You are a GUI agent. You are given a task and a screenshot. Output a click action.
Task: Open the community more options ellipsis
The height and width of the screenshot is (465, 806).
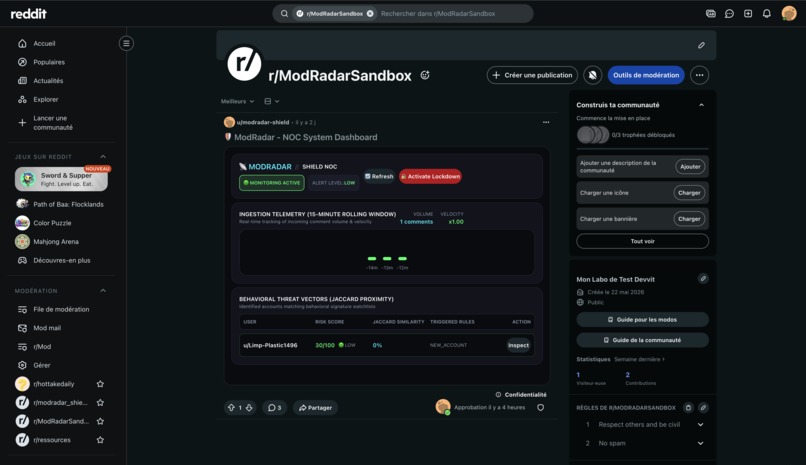(700, 75)
